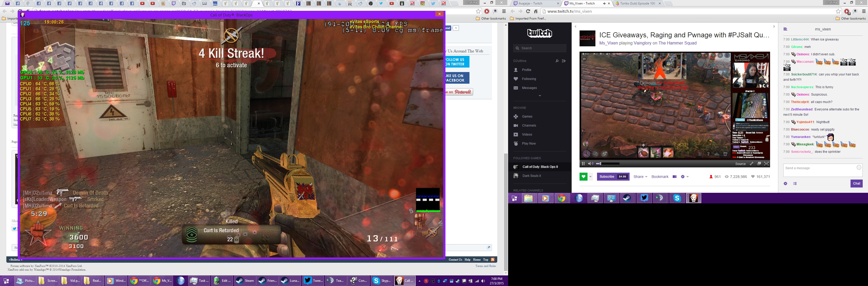Collapse the left Twitch sidebar arrow
868x286 pixels.
click(576, 27)
